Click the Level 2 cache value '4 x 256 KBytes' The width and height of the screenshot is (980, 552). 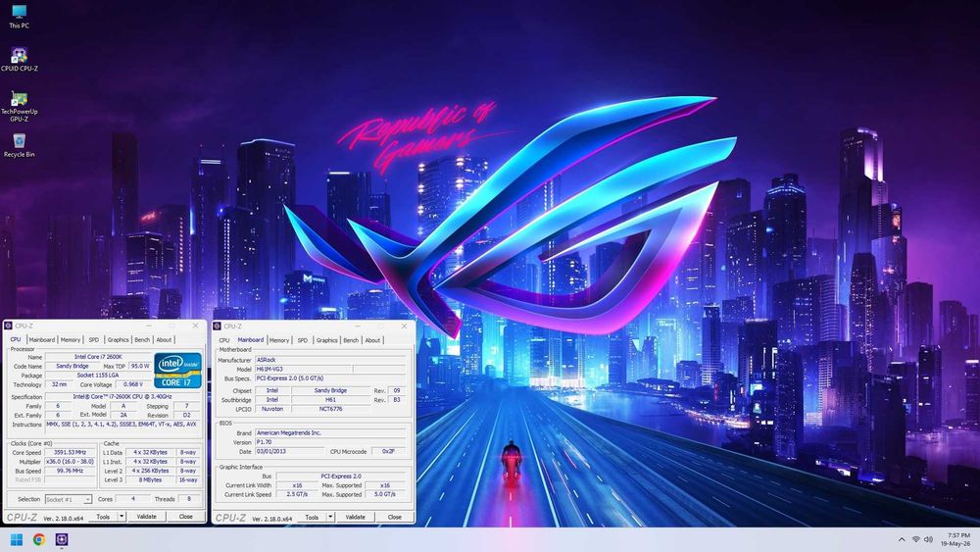[150, 470]
